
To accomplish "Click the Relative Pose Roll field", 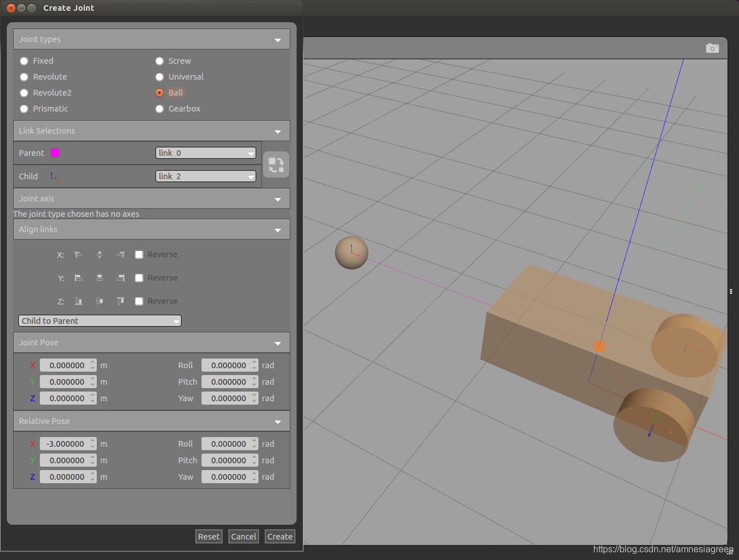I will coord(230,444).
